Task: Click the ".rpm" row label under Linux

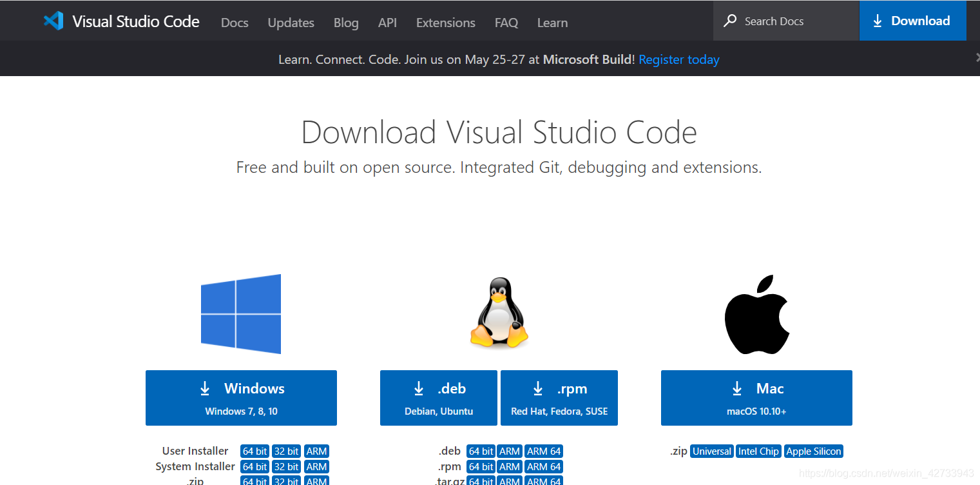Action: [450, 466]
